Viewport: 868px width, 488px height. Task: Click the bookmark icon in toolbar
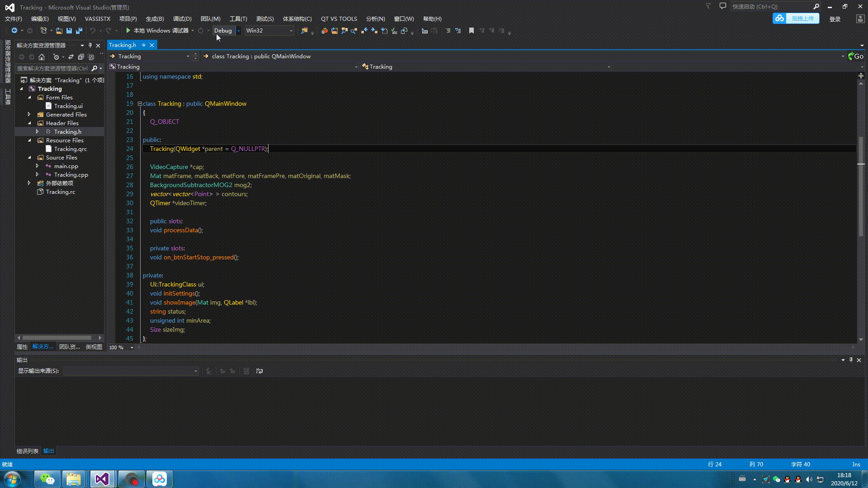coord(472,30)
